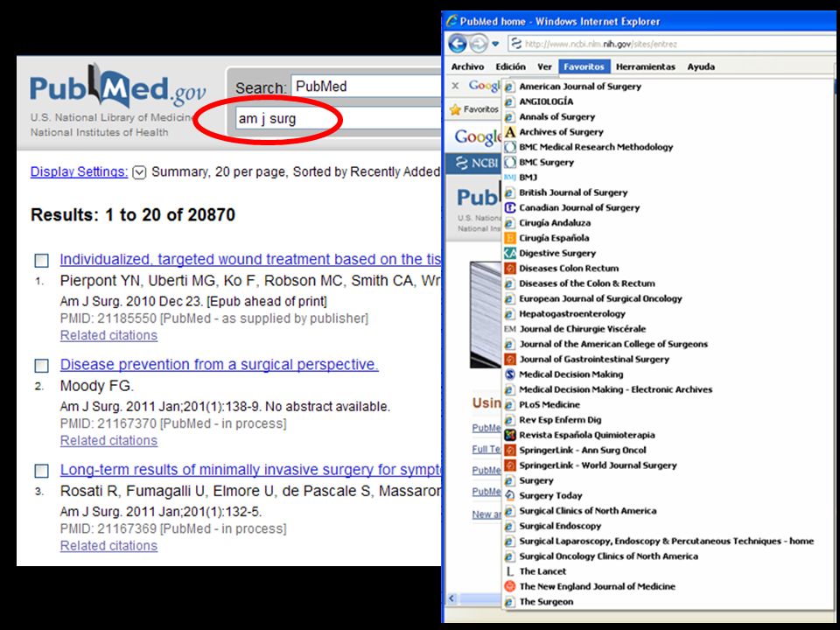Click the BMJ favicon icon
The image size is (840, 630).
(x=510, y=178)
